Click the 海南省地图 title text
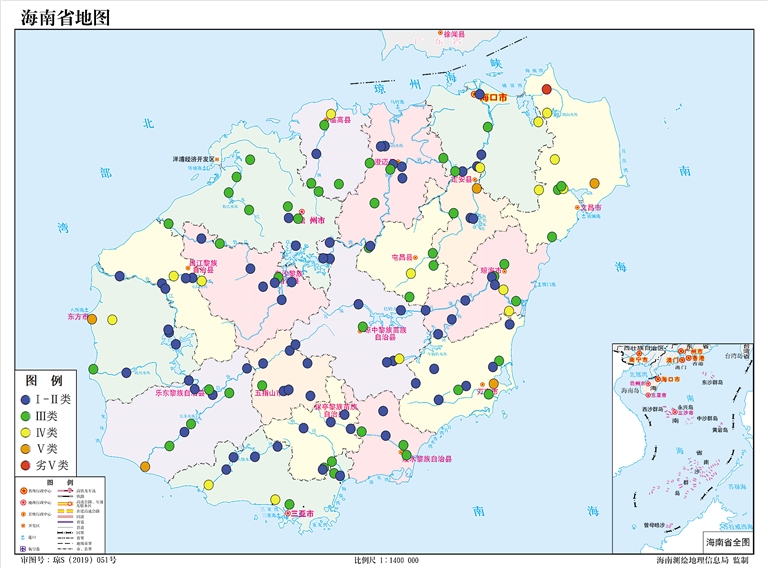The height and width of the screenshot is (568, 768). [x=65, y=17]
